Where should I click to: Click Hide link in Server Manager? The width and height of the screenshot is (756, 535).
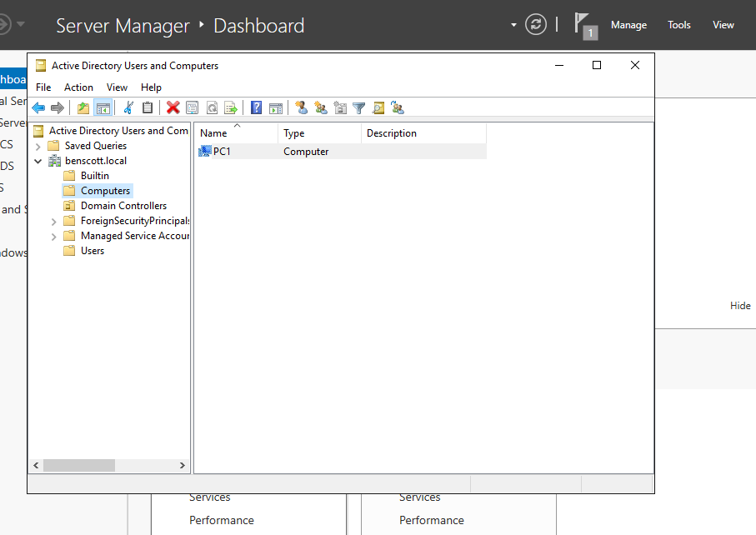tap(740, 306)
